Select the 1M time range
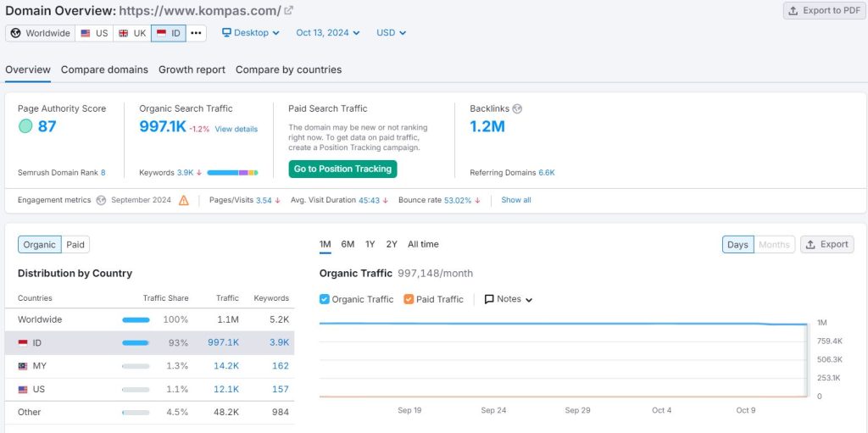The height and width of the screenshot is (433, 868). 325,244
